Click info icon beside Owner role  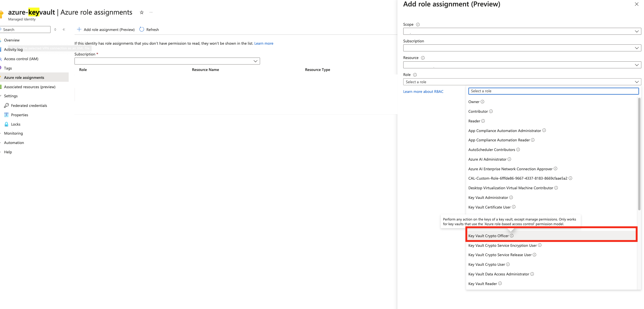(482, 102)
